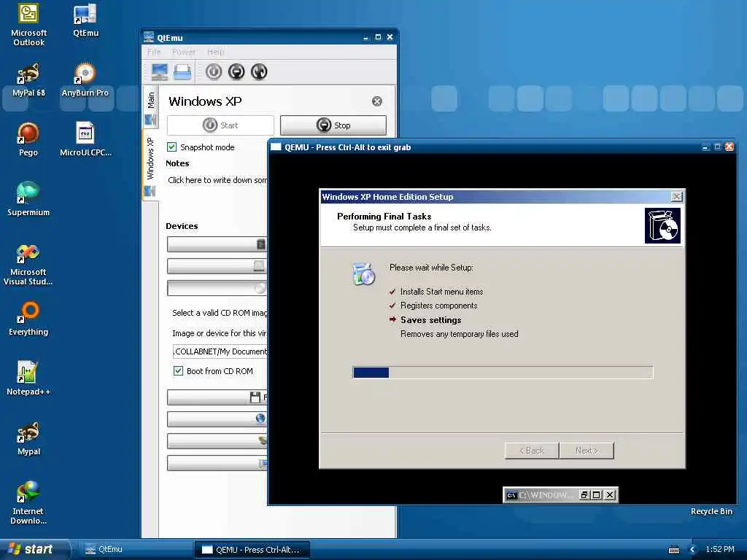747x560 pixels.
Task: Open the Everything search desktop icon
Action: (x=28, y=319)
